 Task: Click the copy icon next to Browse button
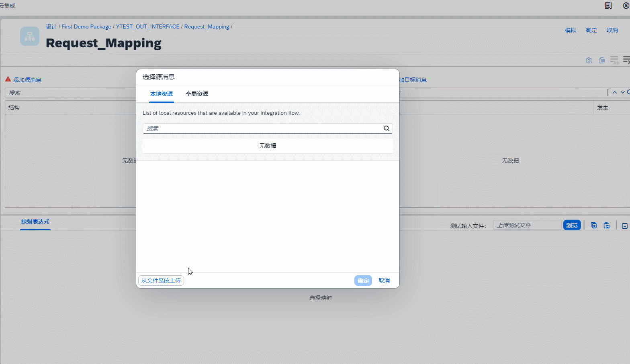click(x=594, y=226)
